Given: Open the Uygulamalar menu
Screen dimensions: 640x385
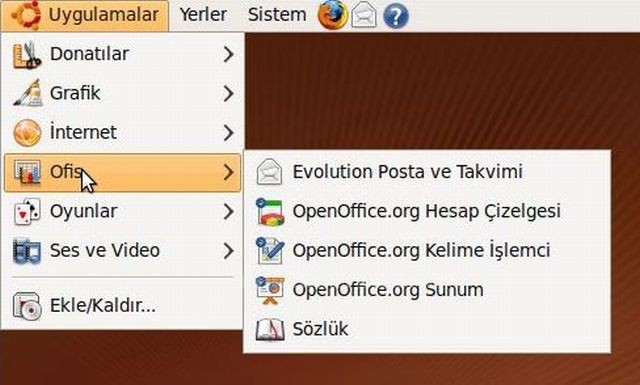Looking at the screenshot, I should (85, 16).
